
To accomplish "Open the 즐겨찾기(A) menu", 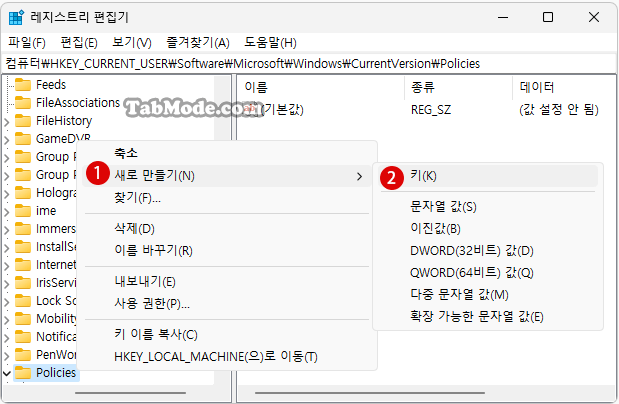I will [x=198, y=42].
